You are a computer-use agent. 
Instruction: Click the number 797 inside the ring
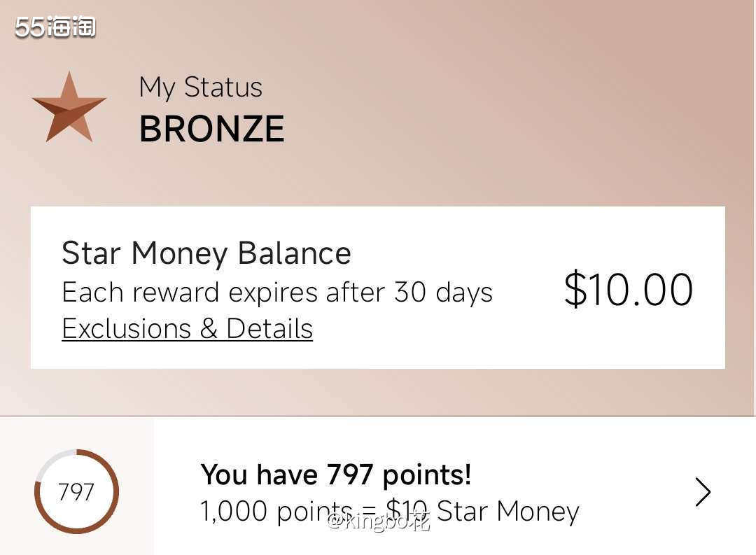pos(76,492)
